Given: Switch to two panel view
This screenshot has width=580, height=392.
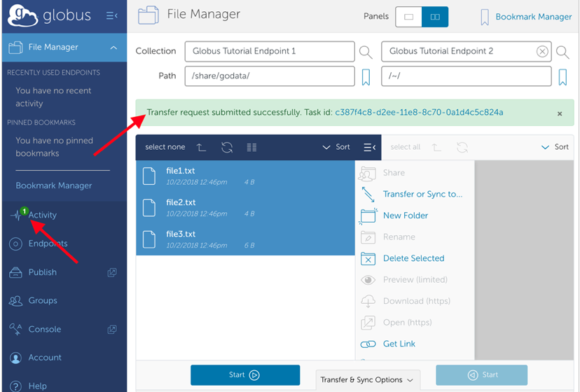Looking at the screenshot, I should pos(435,17).
